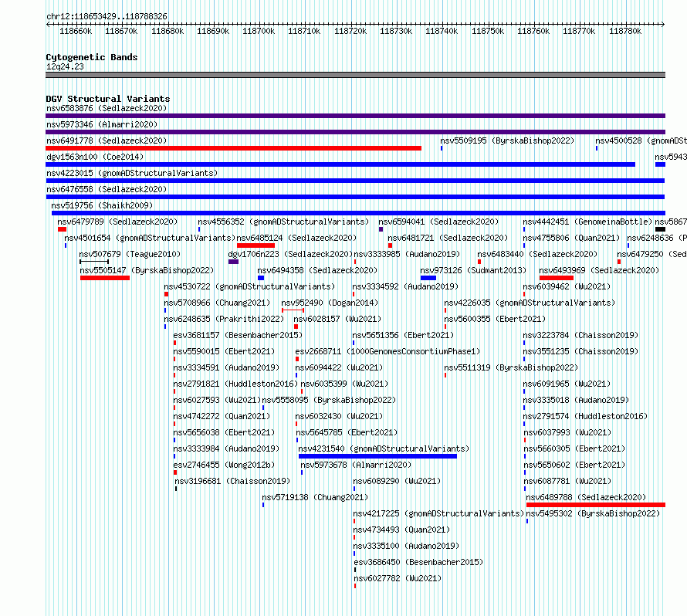Click the nsv952490 (Dogan2014) label
Viewport: 687px width, 616px height.
click(x=330, y=303)
